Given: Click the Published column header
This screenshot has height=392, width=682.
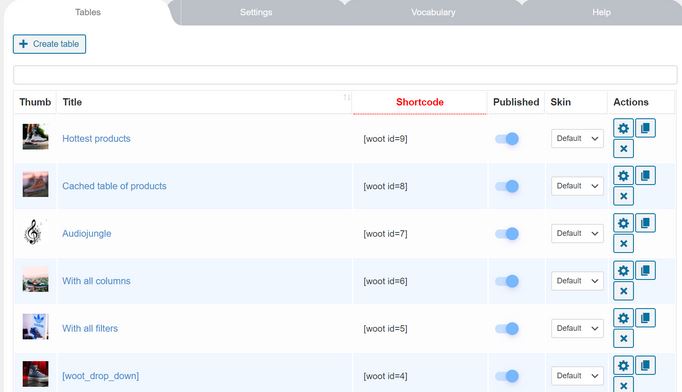Looking at the screenshot, I should pyautogui.click(x=516, y=102).
